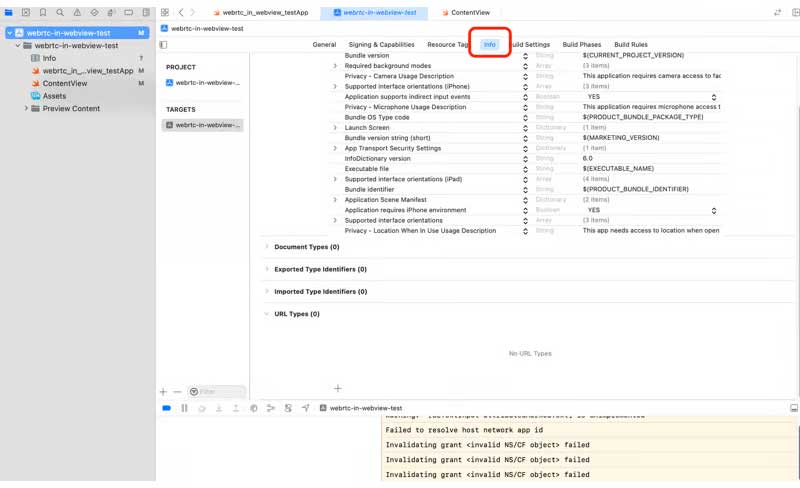The image size is (800, 488).
Task: Switch to Signing & Capabilities tab
Action: point(382,44)
